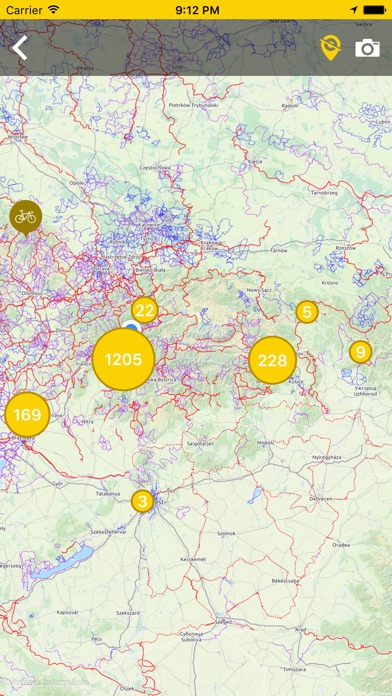Tap the status bar location arrow
The height and width of the screenshot is (696, 392).
pos(353,10)
